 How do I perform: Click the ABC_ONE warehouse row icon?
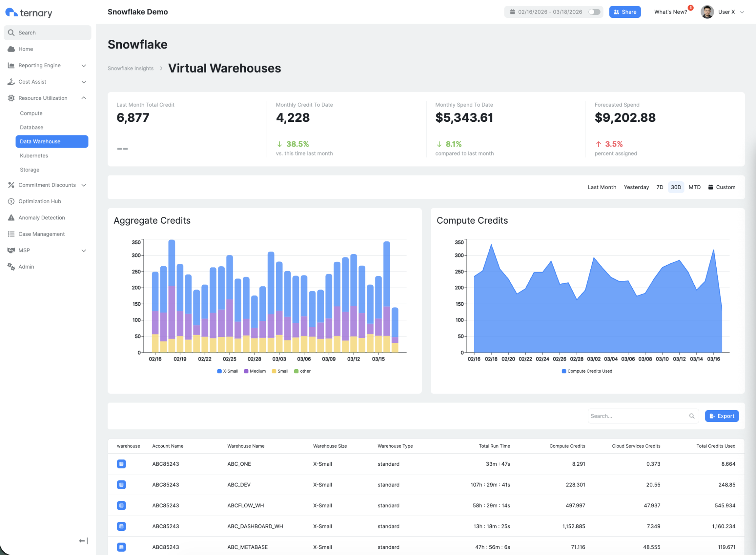coord(121,464)
